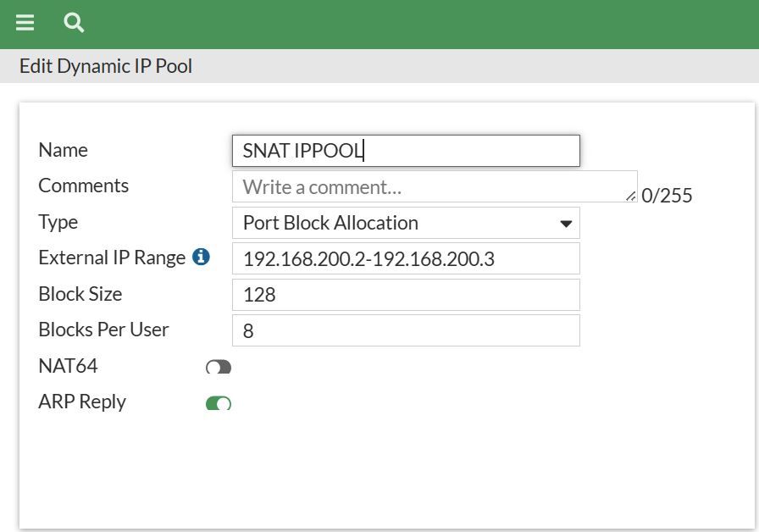Click the NAT64 label text
Screen dimensions: 759x532
tap(68, 366)
